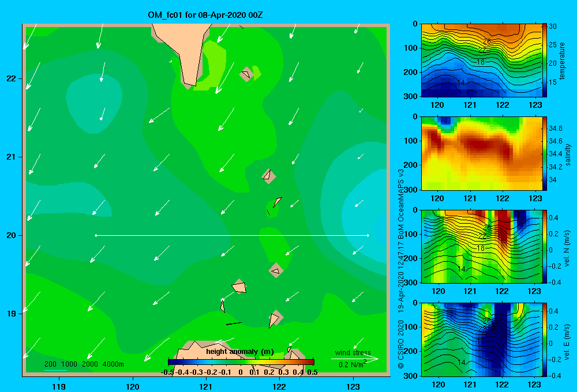Click the 'BoM OceanMAPS v3' credit text
Image resolution: width=577 pixels, height=392 pixels.
401,203
